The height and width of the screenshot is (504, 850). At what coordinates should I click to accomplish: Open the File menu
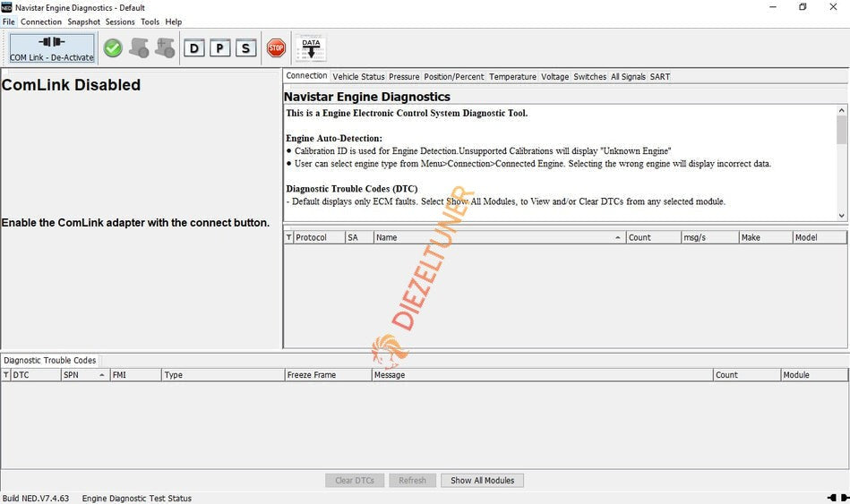click(x=9, y=21)
